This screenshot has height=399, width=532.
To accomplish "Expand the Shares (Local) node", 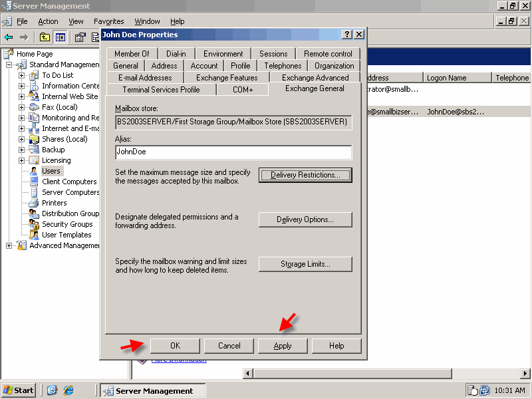I will click(x=22, y=139).
